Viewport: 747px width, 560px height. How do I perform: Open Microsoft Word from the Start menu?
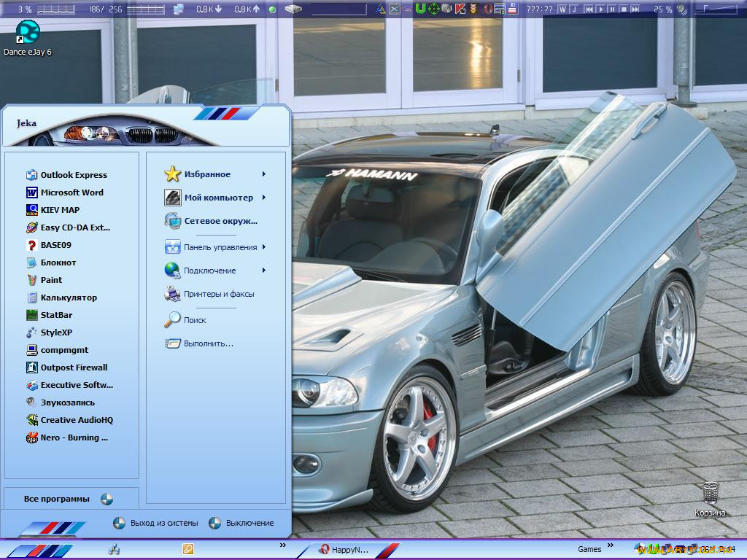pyautogui.click(x=65, y=192)
